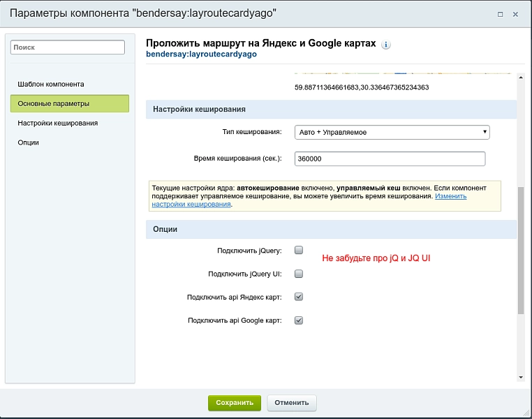The image size is (532, 419).
Task: Open Настройки кеширования sidebar item
Action: [x=58, y=123]
